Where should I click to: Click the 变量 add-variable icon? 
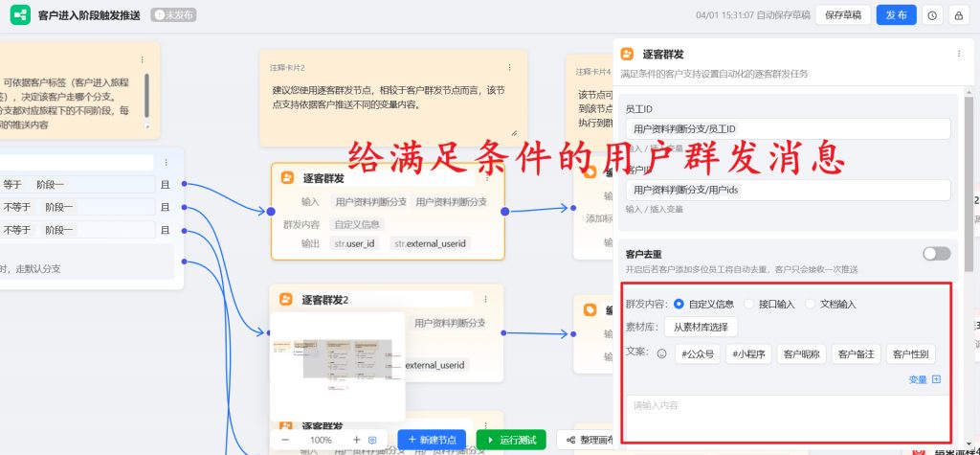tap(936, 379)
